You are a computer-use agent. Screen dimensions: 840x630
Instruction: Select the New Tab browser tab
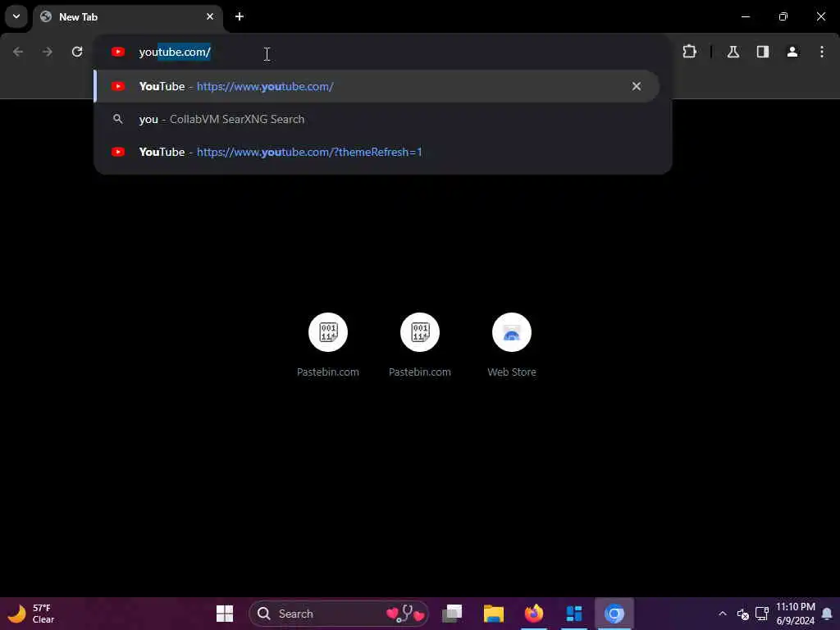[127, 16]
